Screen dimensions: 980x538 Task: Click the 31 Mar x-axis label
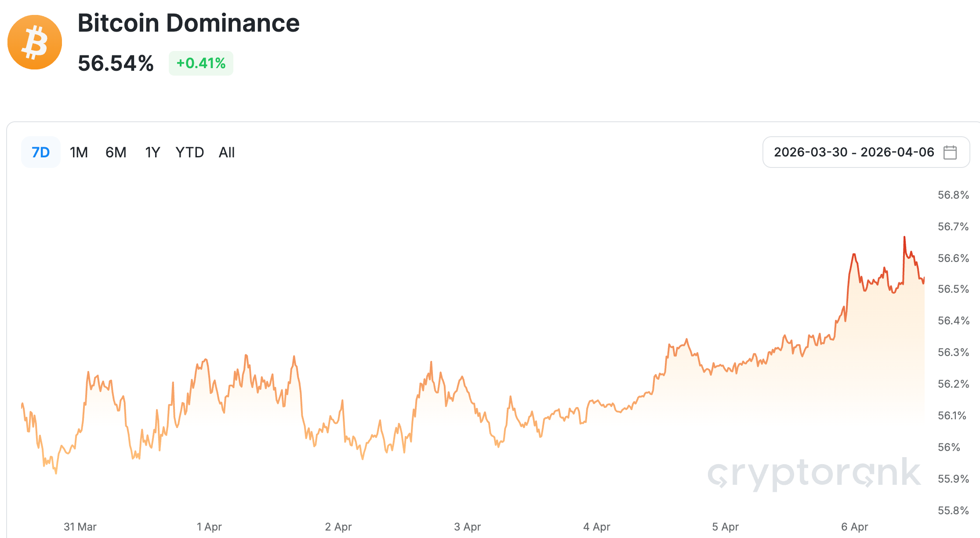[80, 527]
